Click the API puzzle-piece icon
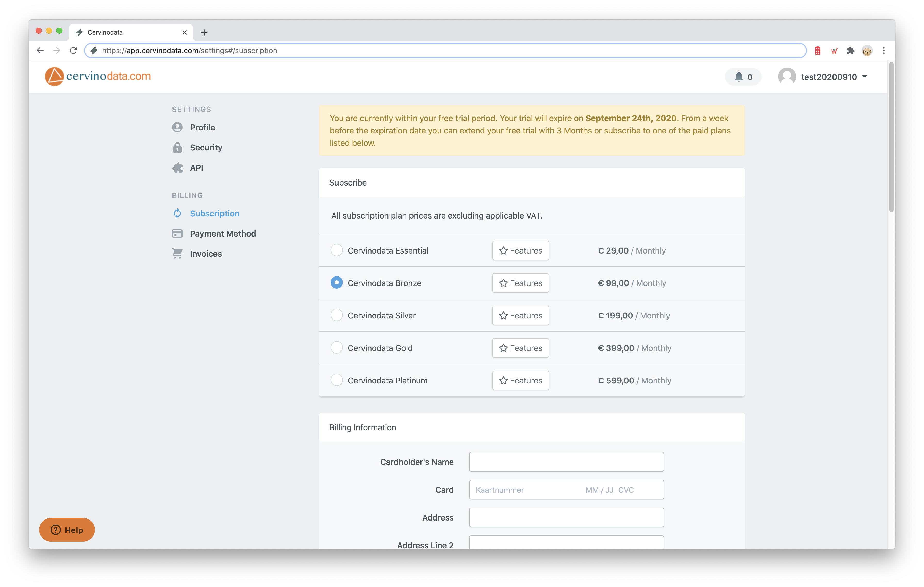The width and height of the screenshot is (924, 587). click(x=177, y=167)
